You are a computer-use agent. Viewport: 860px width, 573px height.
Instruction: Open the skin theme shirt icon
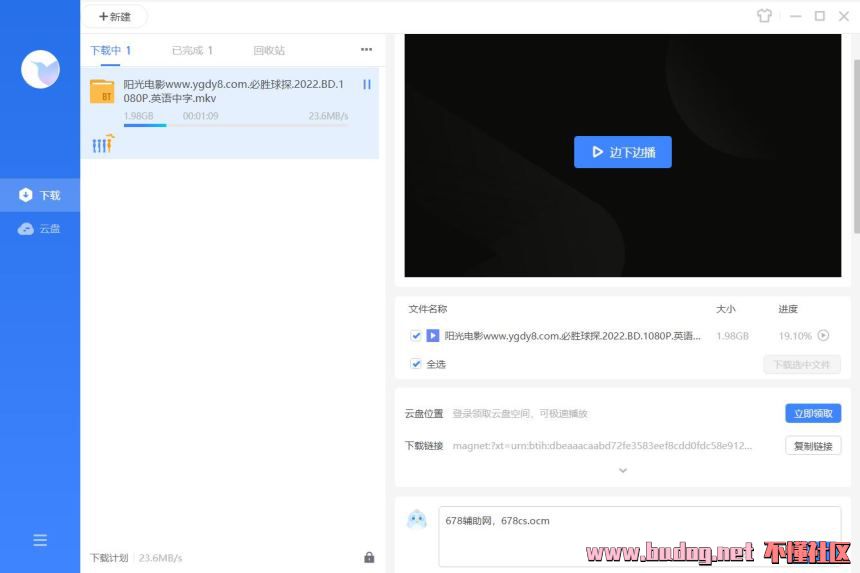(764, 16)
